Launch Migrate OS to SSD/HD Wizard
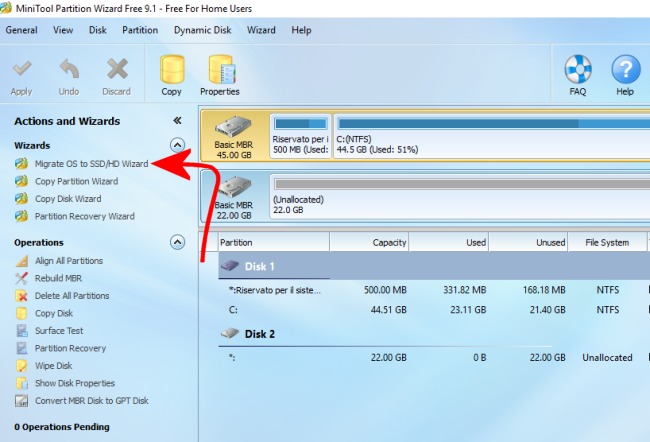 coord(91,164)
